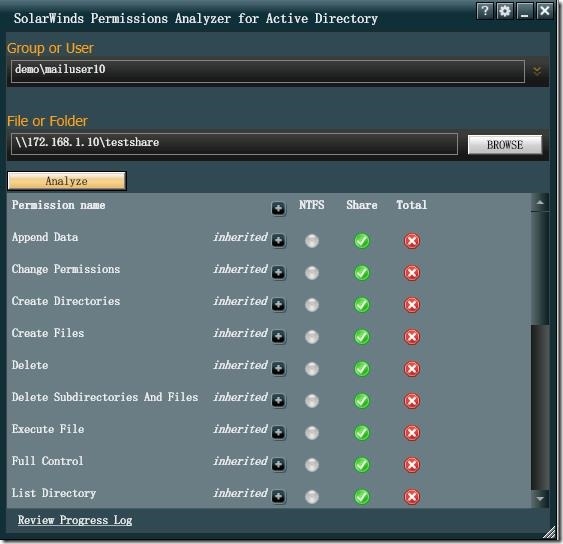Click the Analyze button
This screenshot has width=563, height=544.
[67, 181]
